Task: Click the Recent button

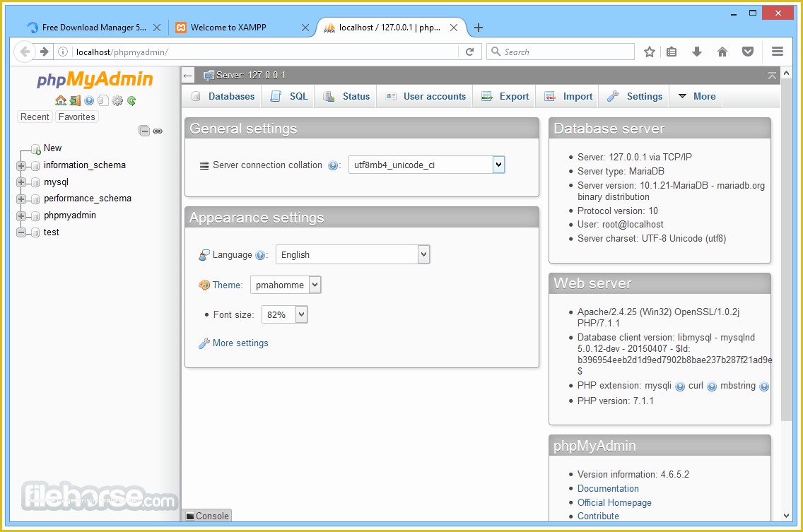Action: coord(35,117)
